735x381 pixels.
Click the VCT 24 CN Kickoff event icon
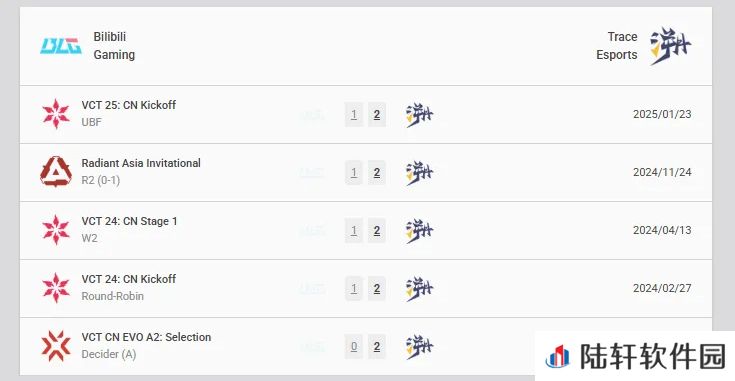[x=56, y=288]
